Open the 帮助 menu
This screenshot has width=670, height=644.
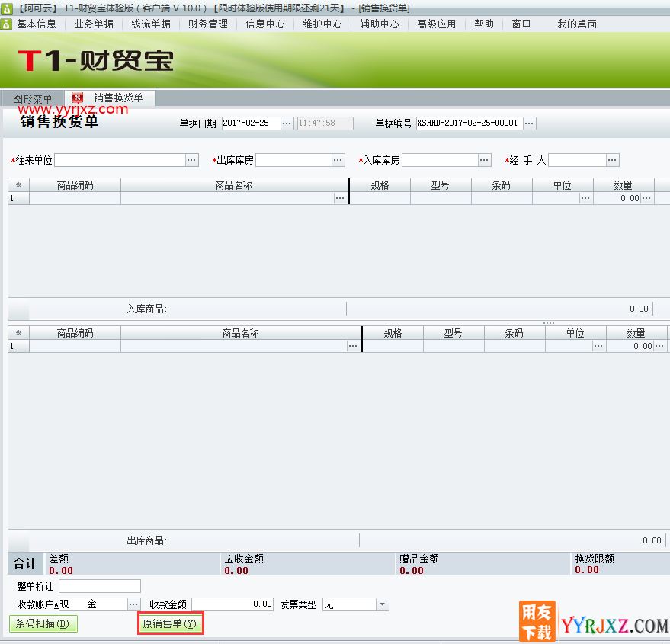click(x=484, y=24)
